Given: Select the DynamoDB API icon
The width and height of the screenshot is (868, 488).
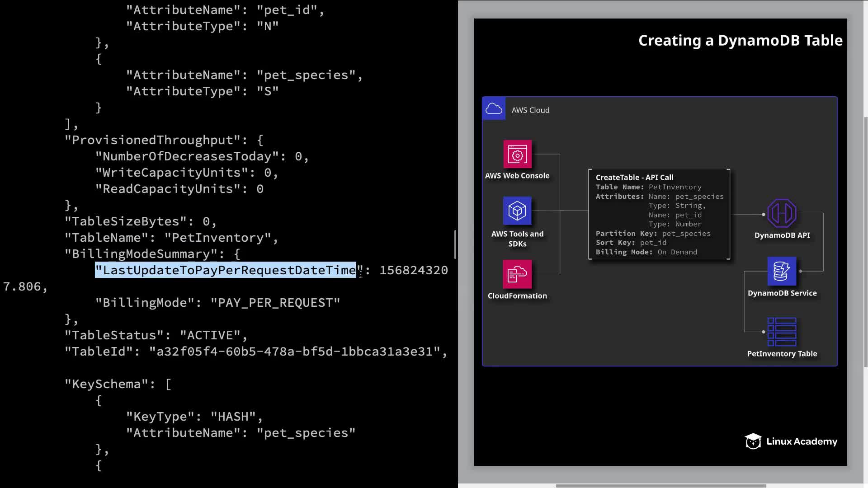Looking at the screenshot, I should [x=782, y=213].
